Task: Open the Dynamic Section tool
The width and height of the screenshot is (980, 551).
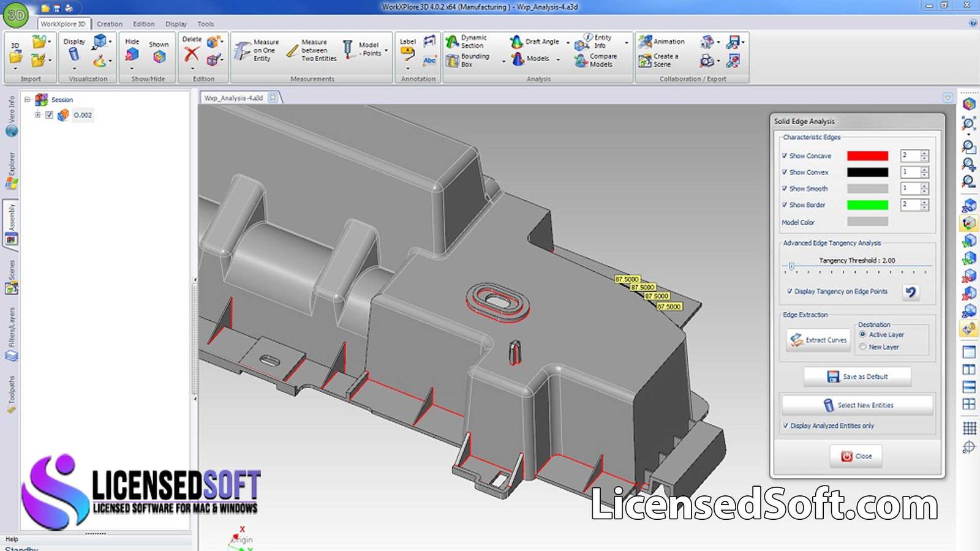Action: pos(466,42)
